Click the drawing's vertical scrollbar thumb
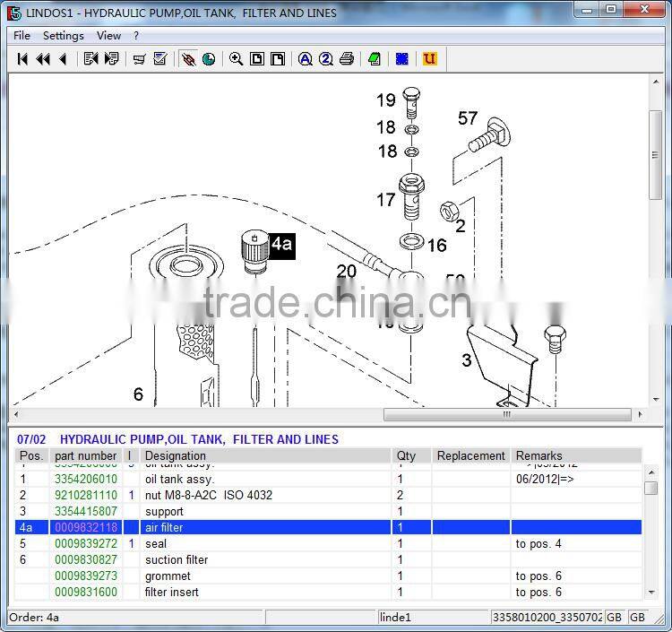The width and height of the screenshot is (672, 632). tap(656, 155)
